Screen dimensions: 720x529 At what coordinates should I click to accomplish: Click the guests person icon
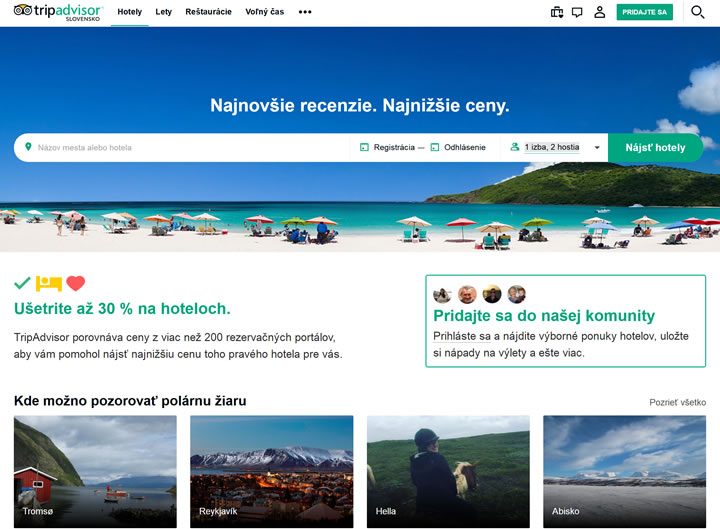click(515, 147)
